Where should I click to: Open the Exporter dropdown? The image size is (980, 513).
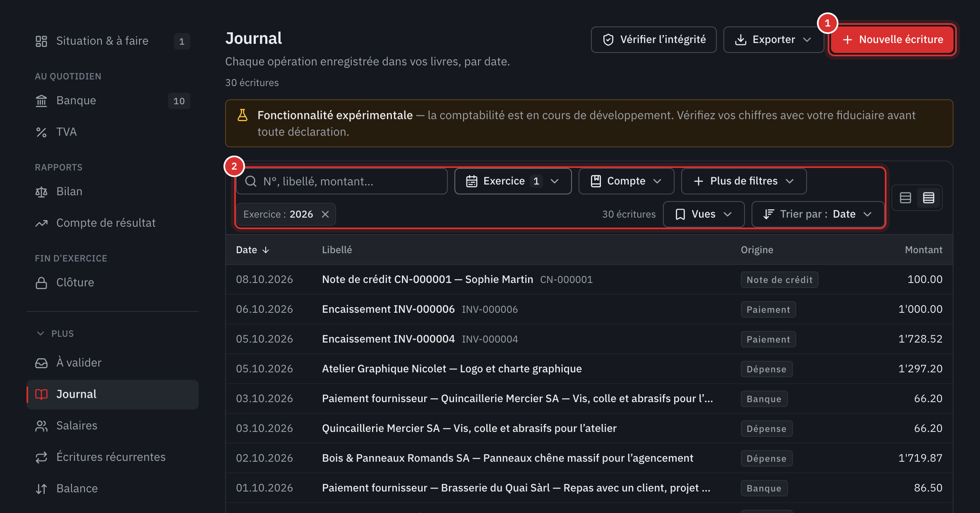773,40
